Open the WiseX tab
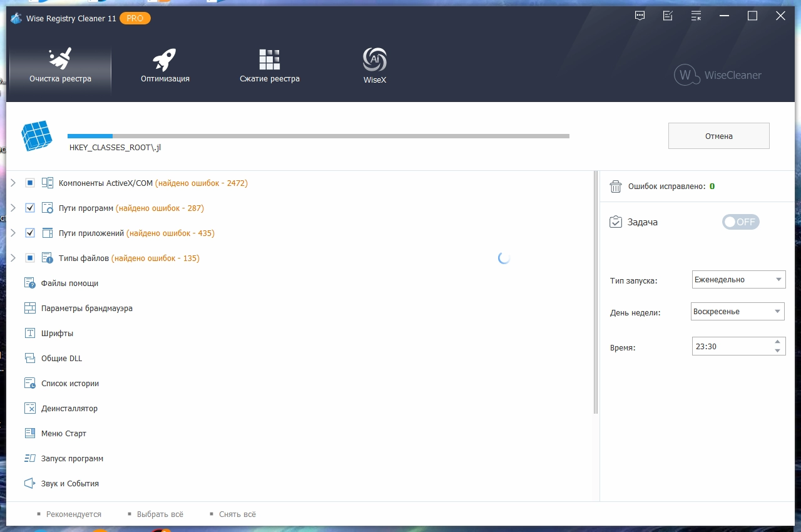This screenshot has height=532, width=801. (375, 66)
